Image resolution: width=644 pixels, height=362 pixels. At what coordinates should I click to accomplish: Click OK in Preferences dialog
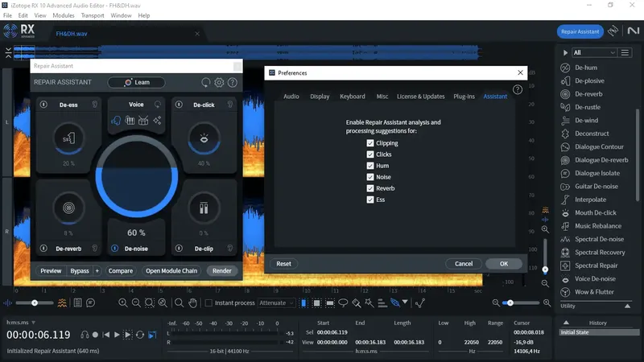coord(504,264)
